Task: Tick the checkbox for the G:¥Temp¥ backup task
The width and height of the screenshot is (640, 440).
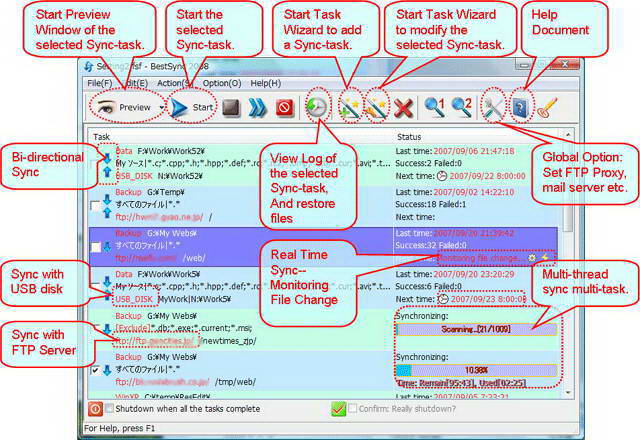Action: tap(95, 205)
